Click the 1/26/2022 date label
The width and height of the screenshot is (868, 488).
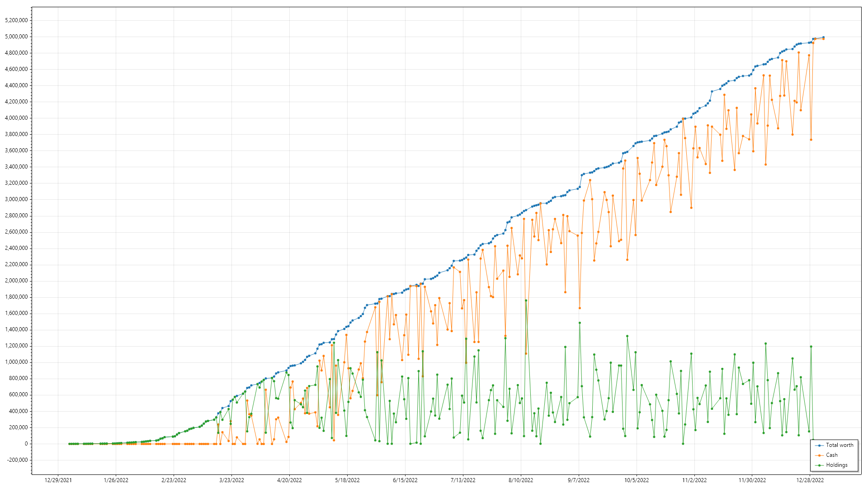tap(116, 480)
